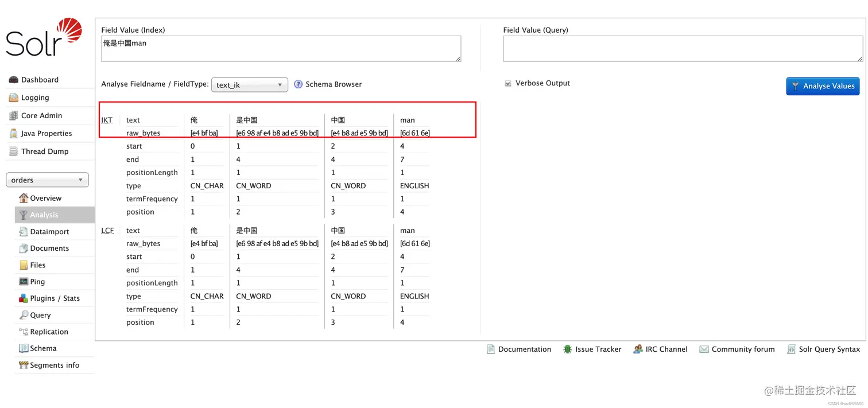Viewport: 868px width, 408px height.
Task: Open the Query core page
Action: pos(40,315)
